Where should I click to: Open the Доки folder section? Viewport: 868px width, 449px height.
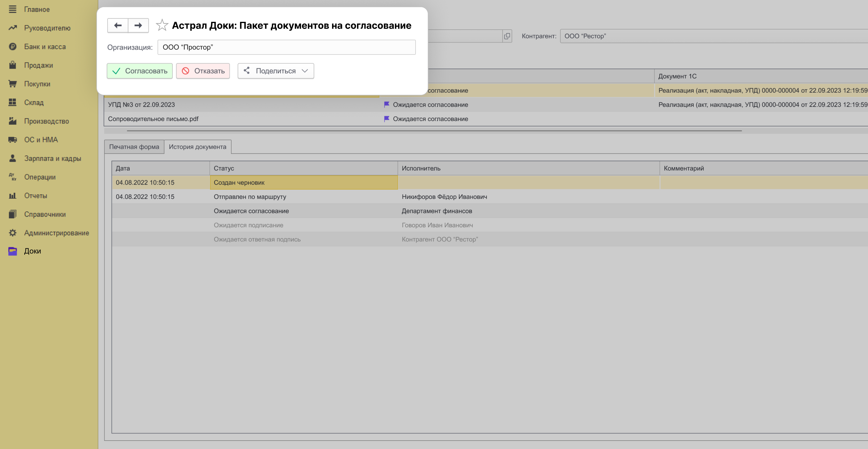click(32, 251)
